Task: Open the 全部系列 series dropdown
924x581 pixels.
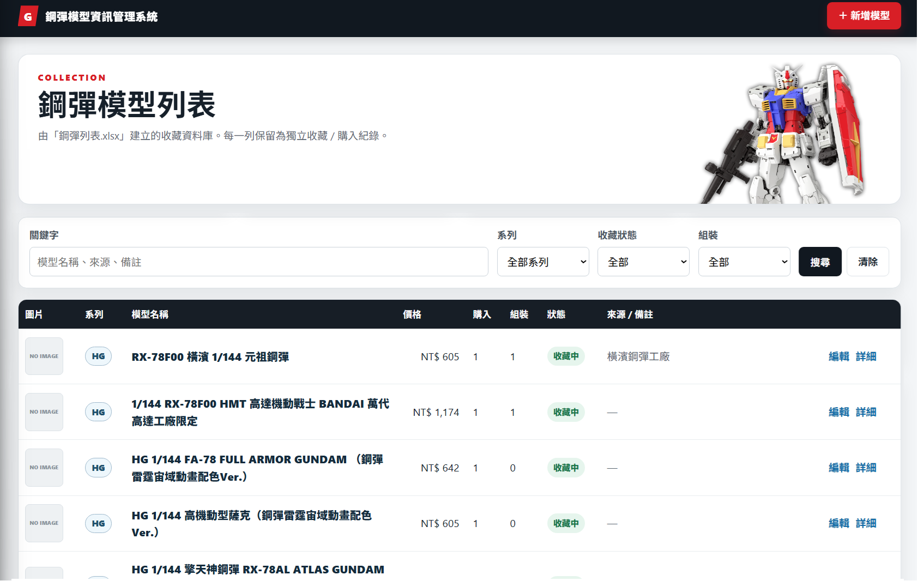Action: (543, 262)
